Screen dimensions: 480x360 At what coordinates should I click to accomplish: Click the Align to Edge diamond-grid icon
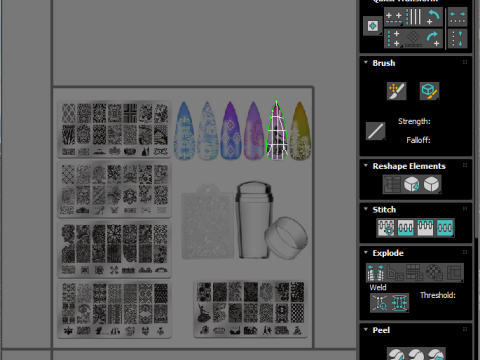(x=414, y=38)
